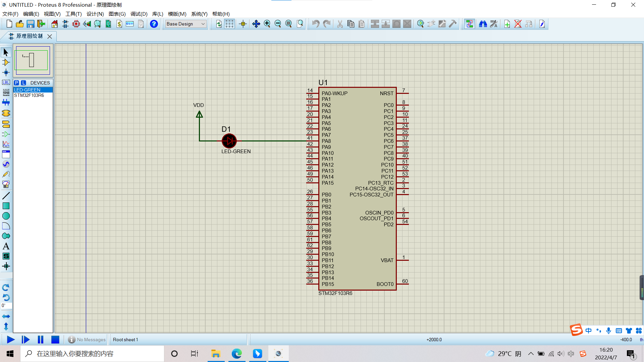Copy to clipboard using the copy icon
Image resolution: width=644 pixels, height=362 pixels.
click(351, 24)
